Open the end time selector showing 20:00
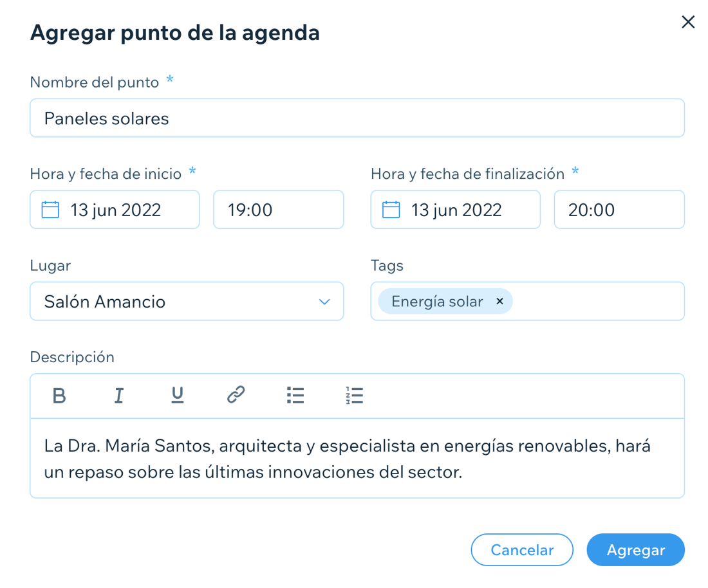This screenshot has height=588, width=708. (619, 209)
